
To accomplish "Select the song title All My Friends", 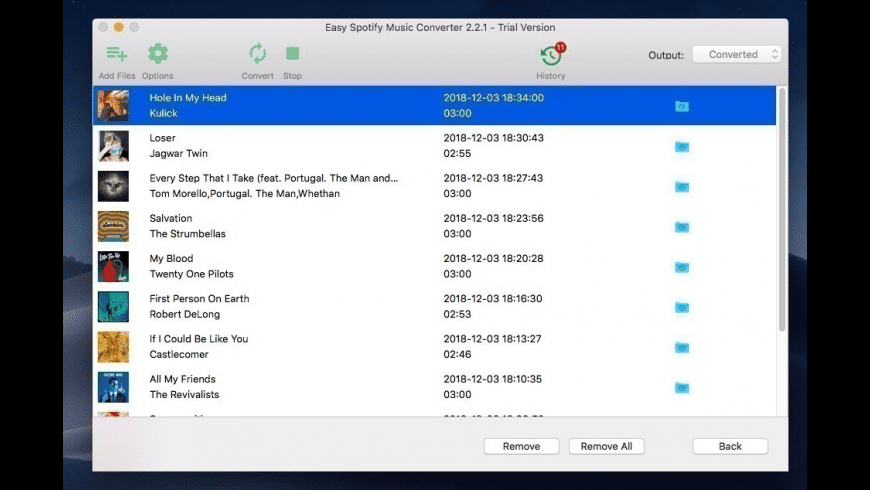I will pyautogui.click(x=183, y=379).
